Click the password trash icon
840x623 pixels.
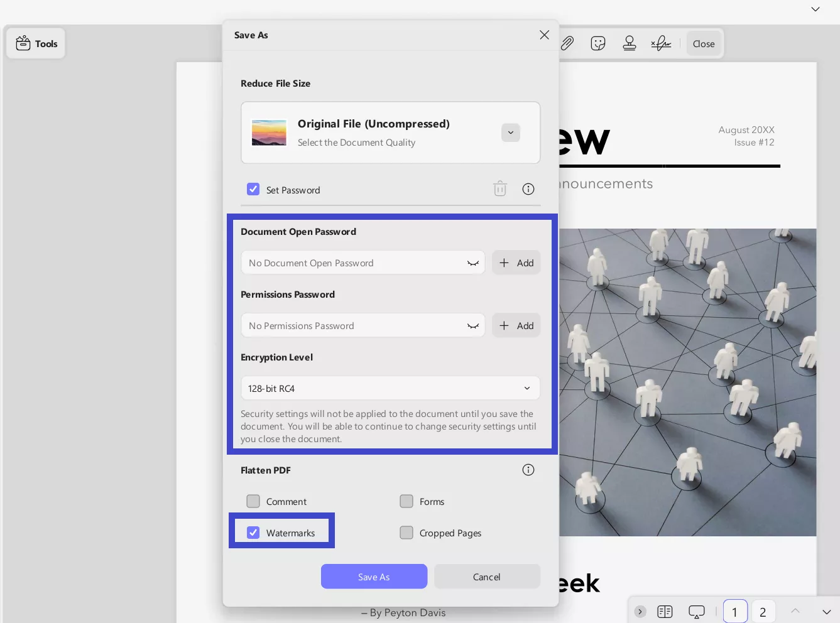pyautogui.click(x=500, y=188)
